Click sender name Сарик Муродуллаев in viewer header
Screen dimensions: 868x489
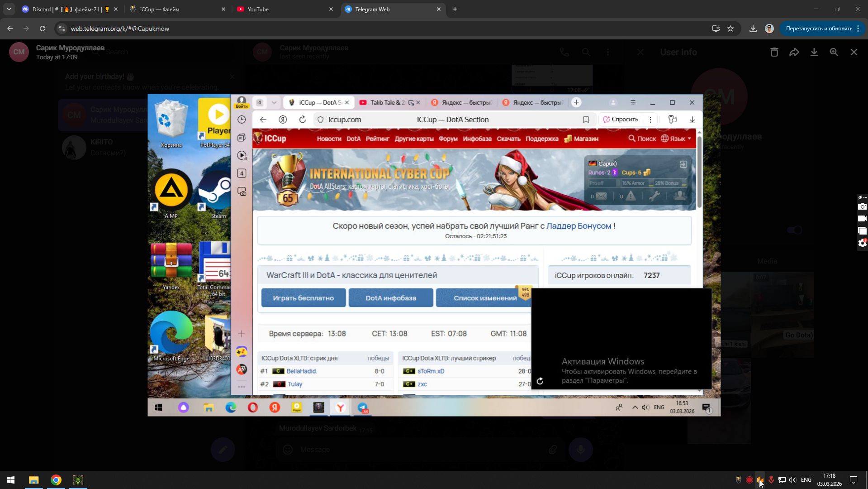click(70, 48)
